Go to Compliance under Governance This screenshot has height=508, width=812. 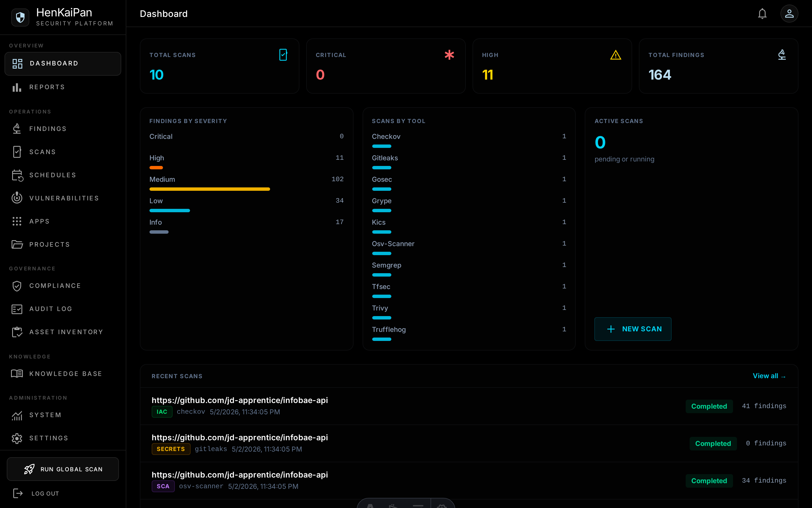(x=63, y=286)
